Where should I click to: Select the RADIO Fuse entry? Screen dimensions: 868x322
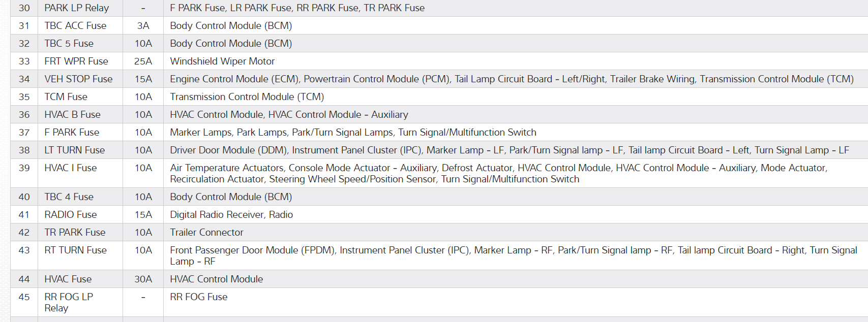(70, 215)
